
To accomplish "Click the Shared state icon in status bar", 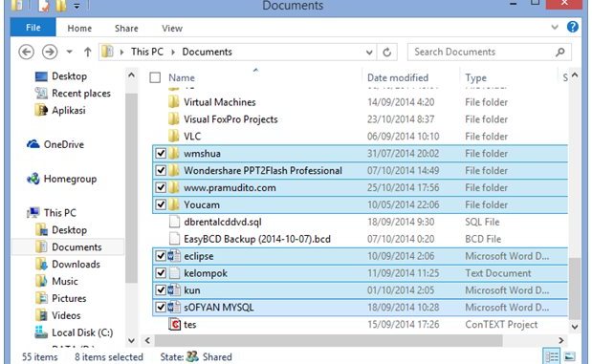I will pos(192,356).
